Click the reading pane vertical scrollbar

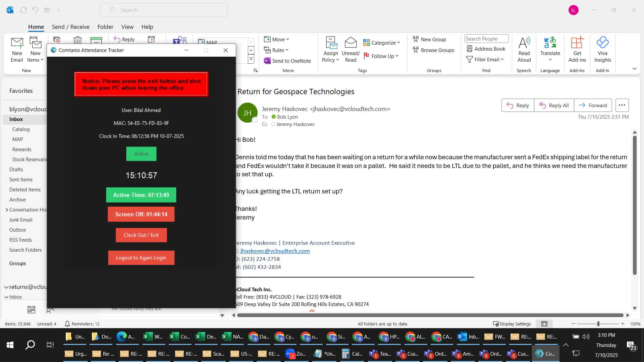(x=635, y=205)
